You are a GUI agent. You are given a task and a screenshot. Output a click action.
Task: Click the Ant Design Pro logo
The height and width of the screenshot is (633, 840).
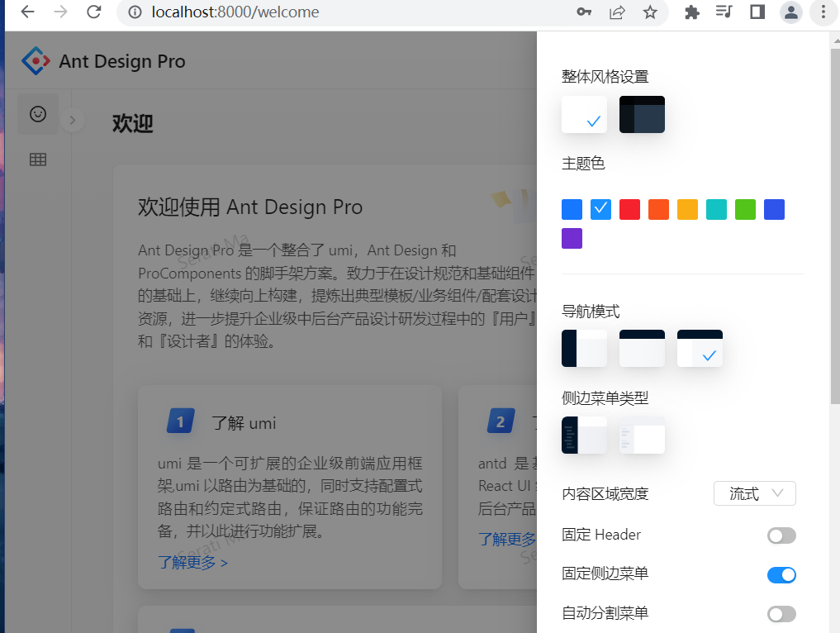pos(36,61)
